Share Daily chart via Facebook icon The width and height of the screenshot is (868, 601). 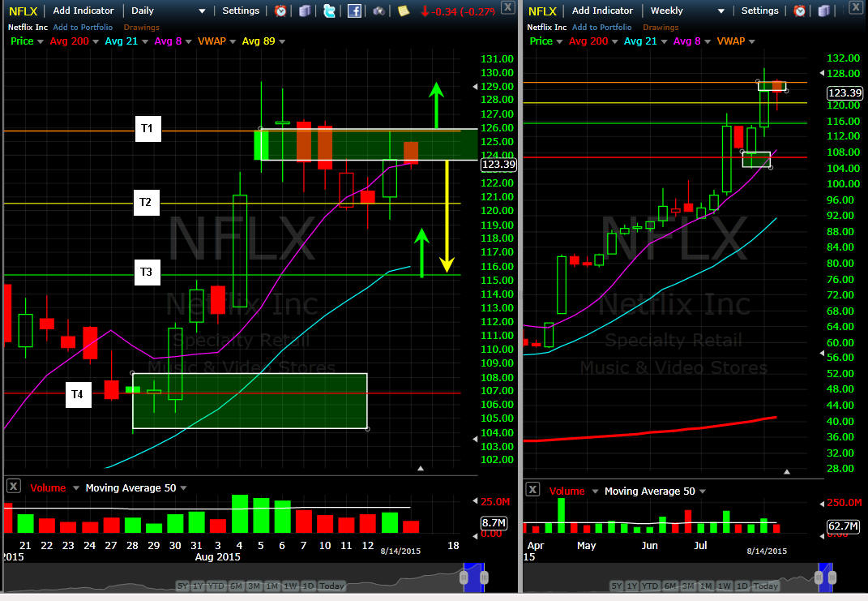pyautogui.click(x=354, y=11)
